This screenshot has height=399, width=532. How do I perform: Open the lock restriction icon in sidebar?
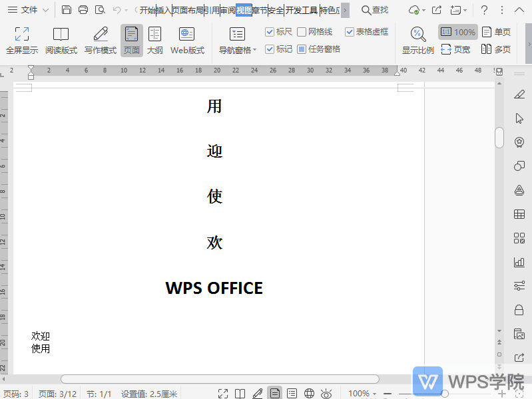519,310
